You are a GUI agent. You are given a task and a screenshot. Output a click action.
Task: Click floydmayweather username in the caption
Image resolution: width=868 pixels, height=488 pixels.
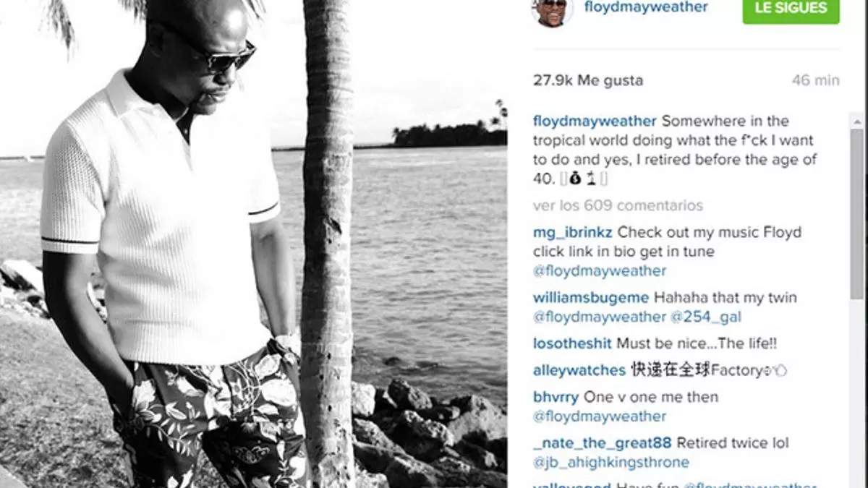(595, 121)
